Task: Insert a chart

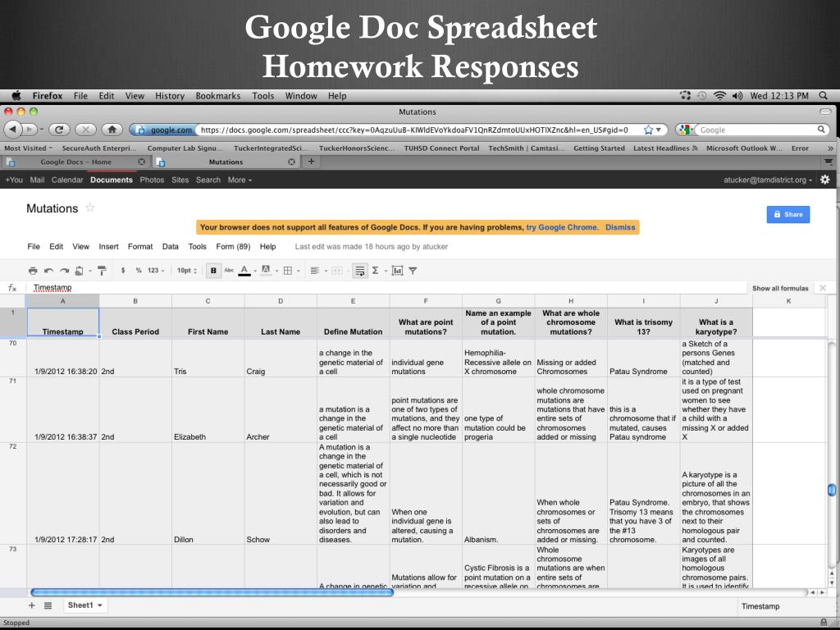Action: pos(397,271)
